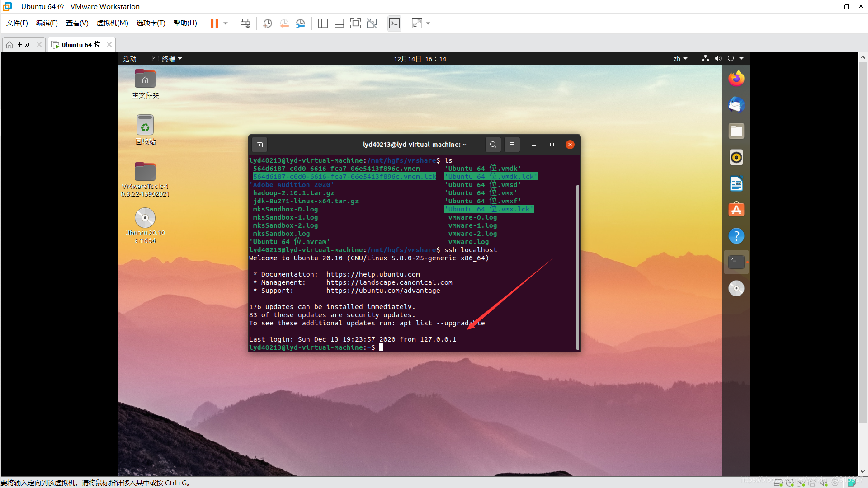Maximize the terminal window
Image resolution: width=868 pixels, height=488 pixels.
coord(552,145)
